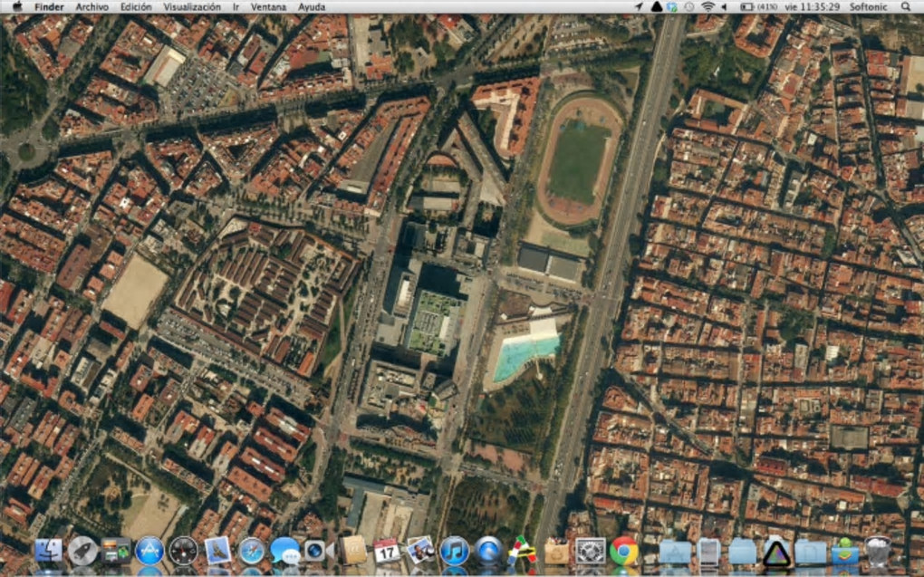This screenshot has height=577, width=924.
Task: Open the colorful letter A app
Action: [x=523, y=551]
